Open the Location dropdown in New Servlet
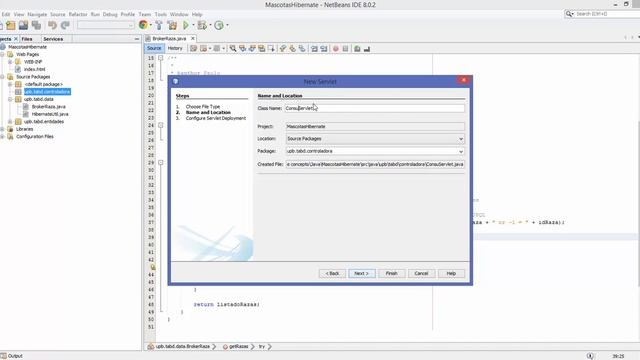This screenshot has height=360, width=640. pos(461,139)
